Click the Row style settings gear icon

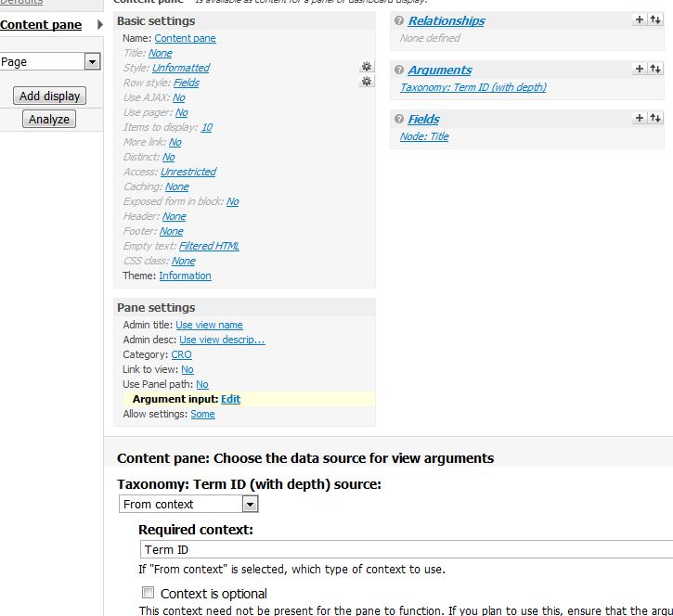[x=367, y=82]
